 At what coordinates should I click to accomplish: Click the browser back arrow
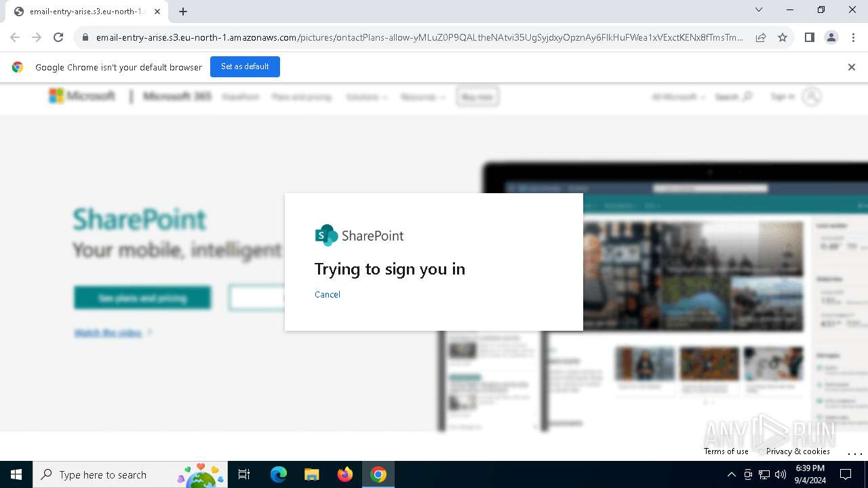15,38
